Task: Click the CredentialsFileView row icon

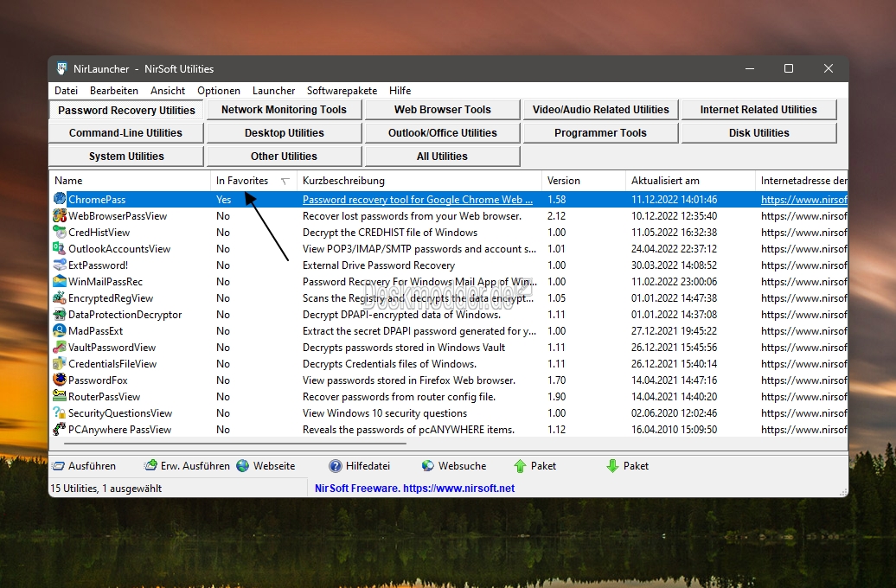Action: [x=60, y=363]
